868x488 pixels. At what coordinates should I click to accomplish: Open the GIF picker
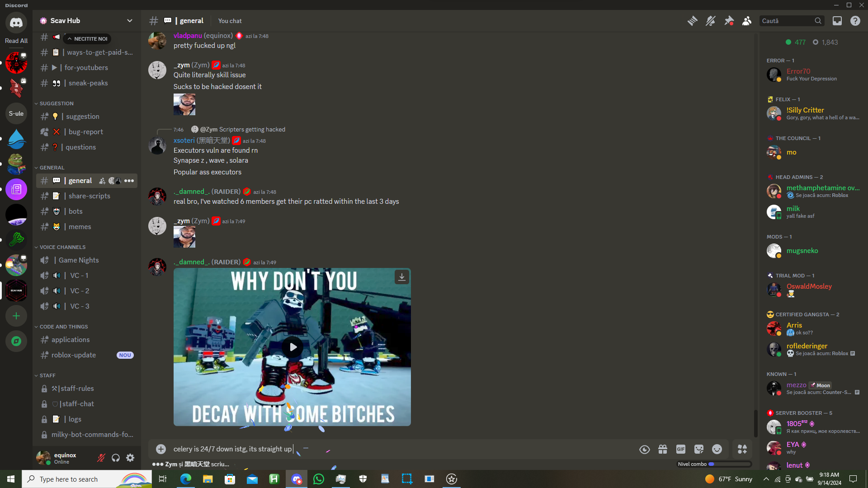click(681, 449)
